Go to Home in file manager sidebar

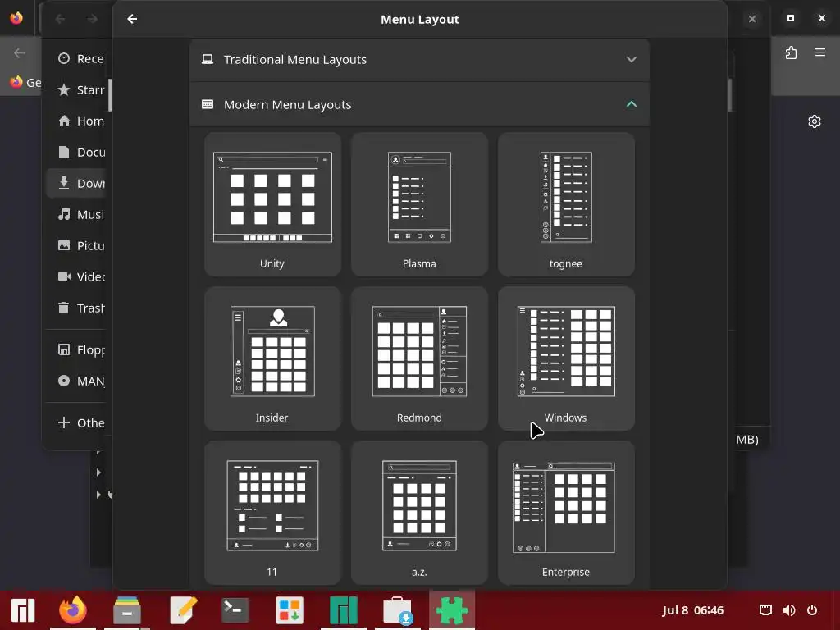(80, 121)
